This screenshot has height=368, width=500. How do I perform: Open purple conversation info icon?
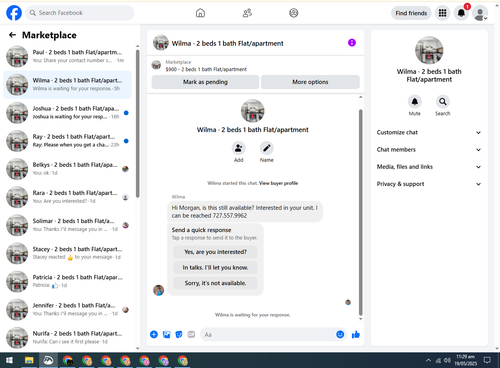352,43
